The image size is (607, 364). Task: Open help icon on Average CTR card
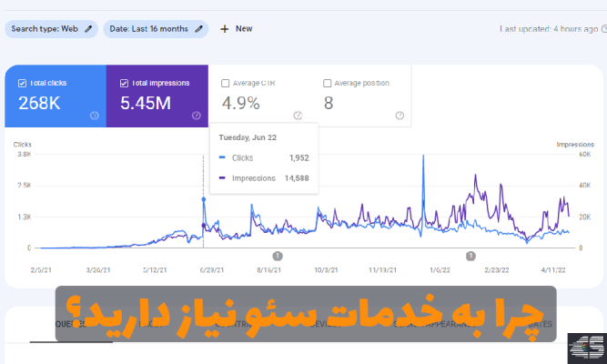[298, 116]
